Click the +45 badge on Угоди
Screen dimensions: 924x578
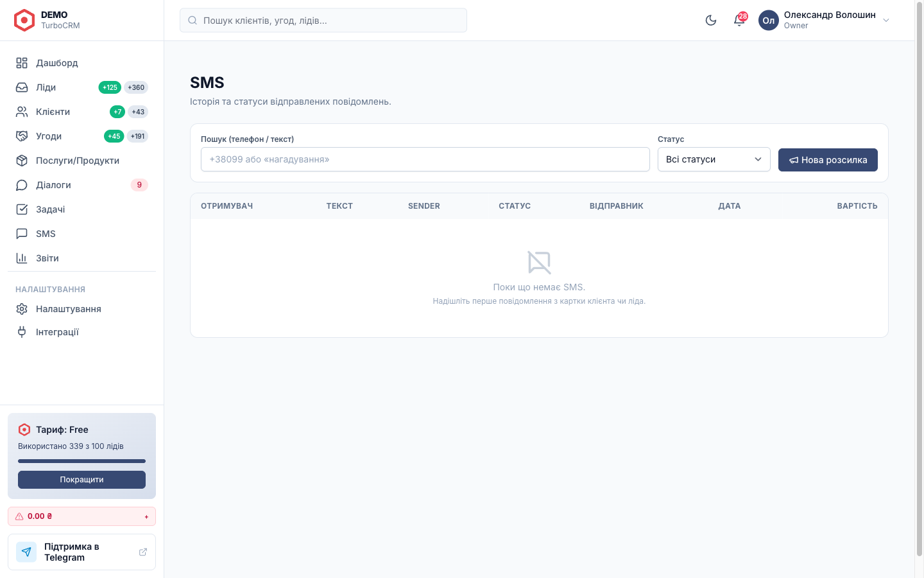114,136
